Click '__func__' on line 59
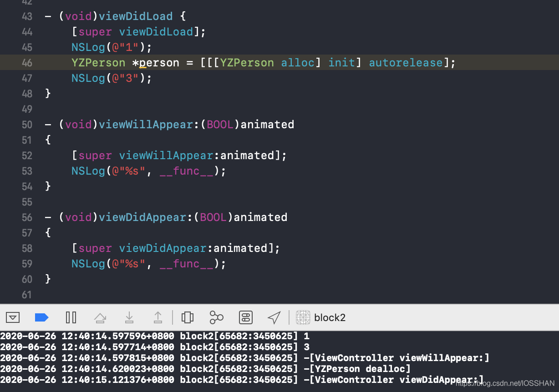The height and width of the screenshot is (392, 559). 186,264
